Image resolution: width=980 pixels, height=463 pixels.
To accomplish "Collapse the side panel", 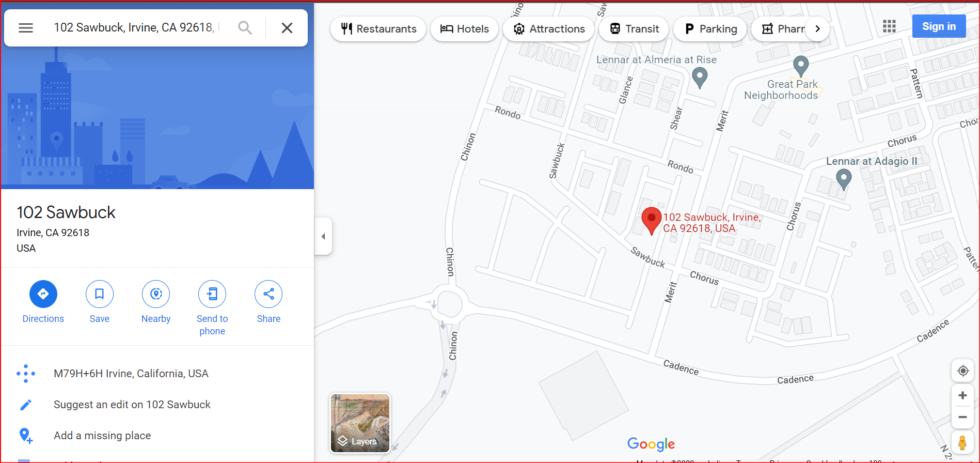I will coord(323,236).
